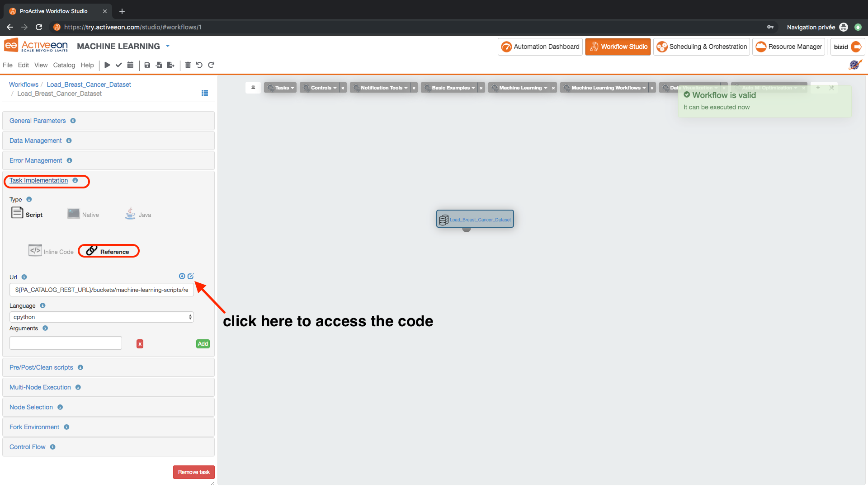Screen dimensions: 868x488
Task: Expand the Fork Environment section
Action: [x=34, y=427]
